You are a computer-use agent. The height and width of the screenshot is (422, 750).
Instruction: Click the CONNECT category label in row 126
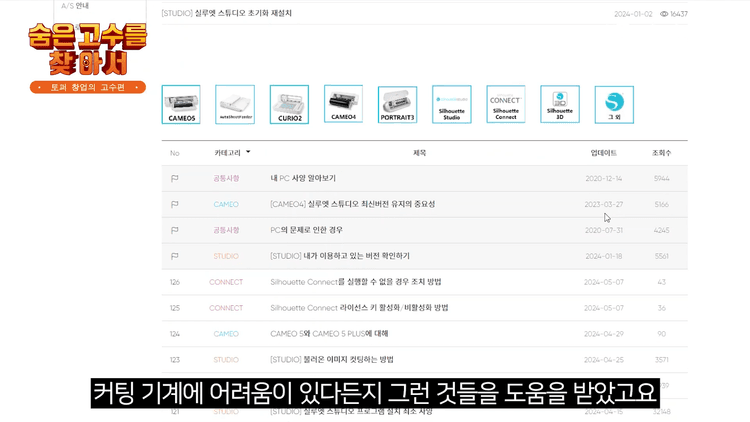[226, 282]
